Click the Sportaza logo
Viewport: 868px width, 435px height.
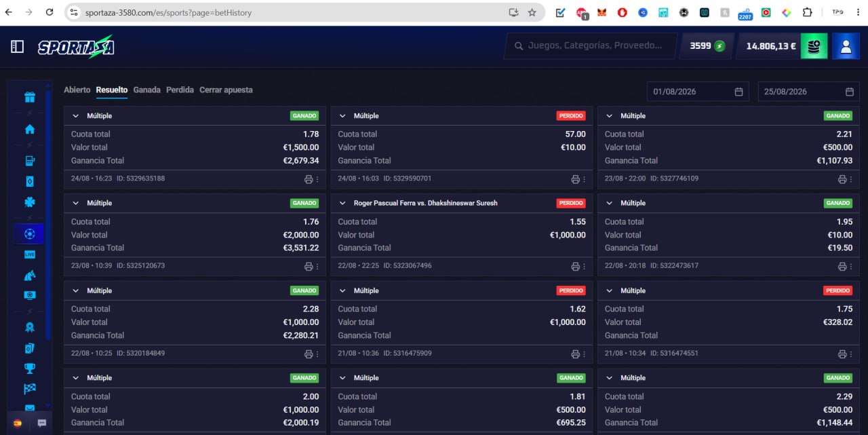point(76,46)
